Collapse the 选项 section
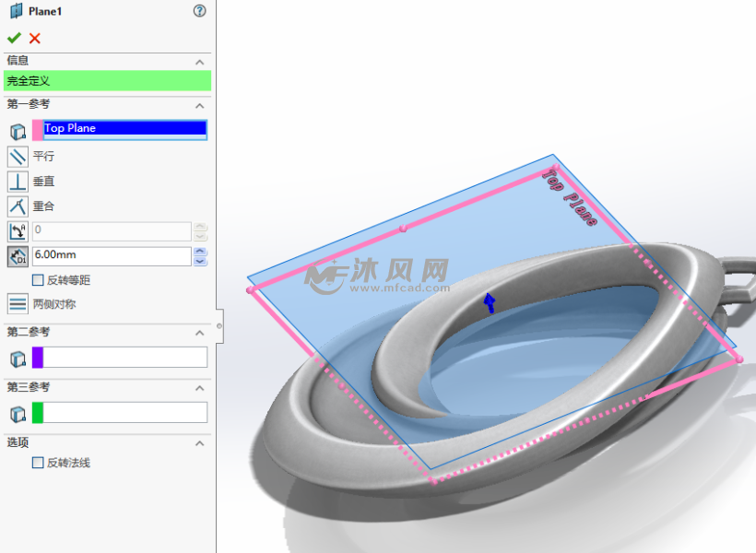This screenshot has height=553, width=756. coord(200,443)
